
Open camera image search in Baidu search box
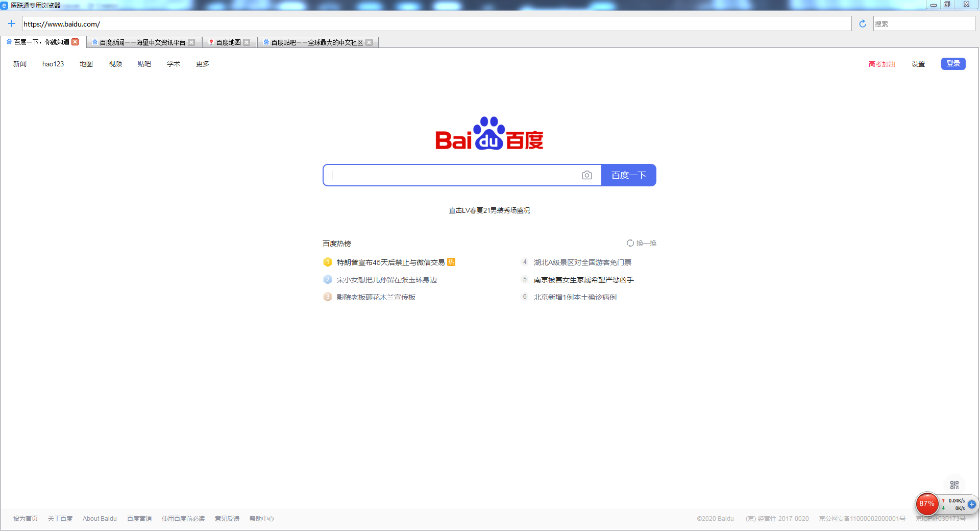pyautogui.click(x=587, y=175)
